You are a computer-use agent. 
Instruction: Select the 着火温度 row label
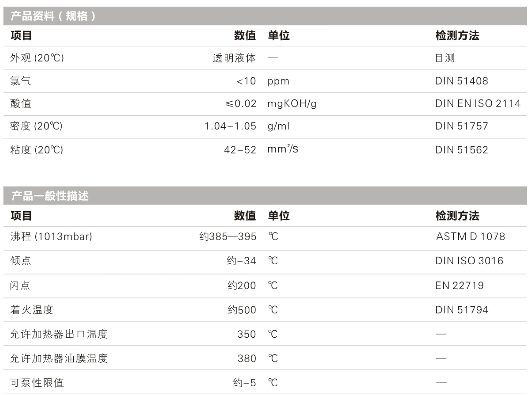[32, 310]
